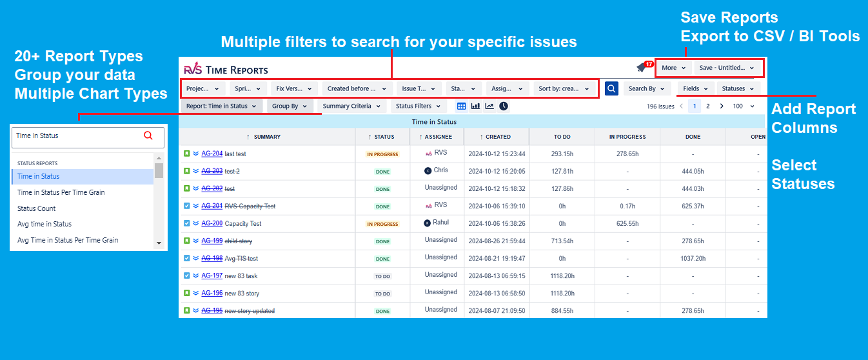Switch to the table grid view icon
This screenshot has width=868, height=360.
462,106
